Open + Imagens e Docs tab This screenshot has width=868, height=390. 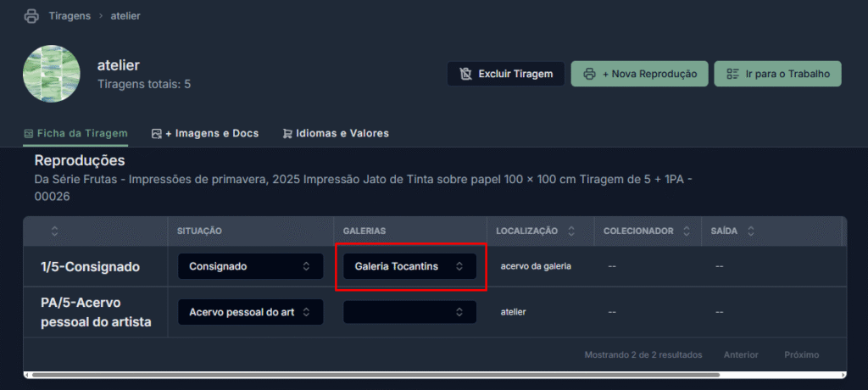coord(205,133)
